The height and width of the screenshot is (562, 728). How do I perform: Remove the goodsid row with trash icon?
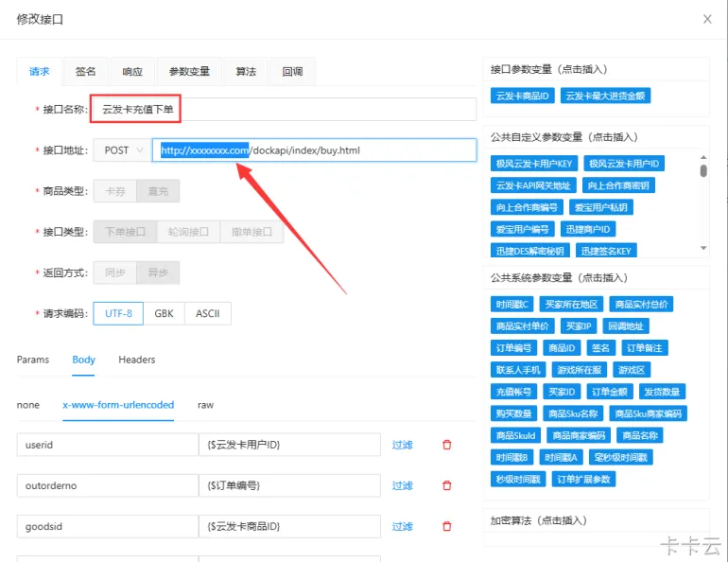point(447,527)
